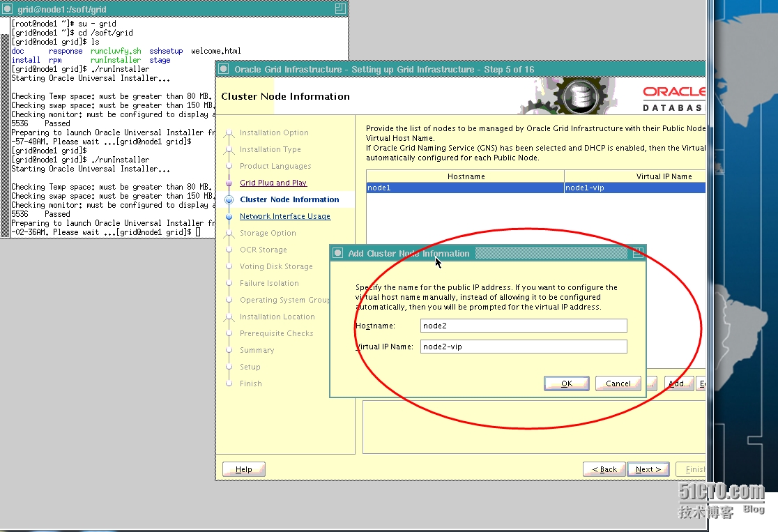The width and height of the screenshot is (778, 532).
Task: Select Installation Type step in sidebar
Action: click(x=270, y=149)
